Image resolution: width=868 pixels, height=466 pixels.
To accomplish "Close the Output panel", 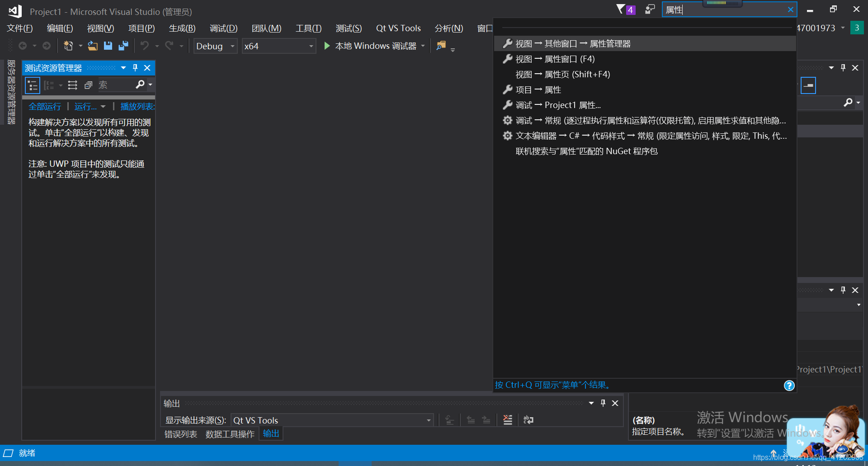I will pos(615,403).
